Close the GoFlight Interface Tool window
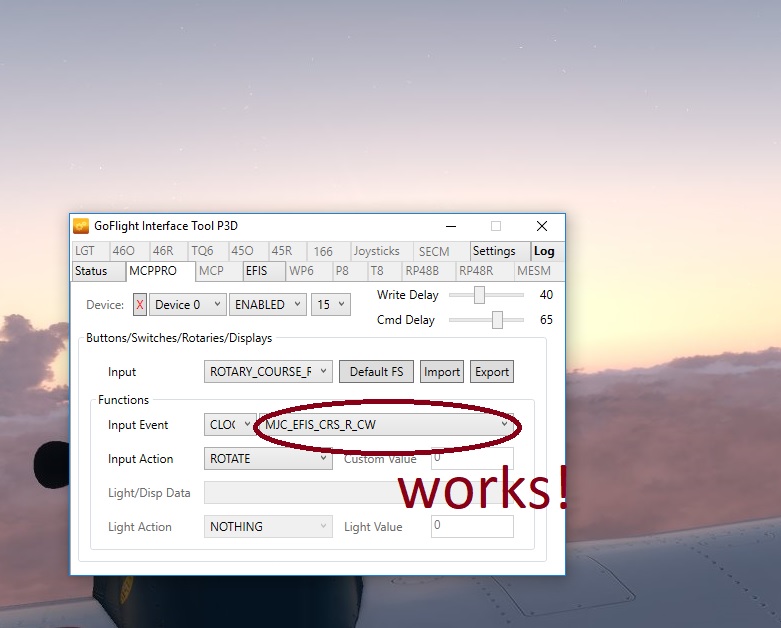Viewport: 781px width, 628px height. (541, 226)
